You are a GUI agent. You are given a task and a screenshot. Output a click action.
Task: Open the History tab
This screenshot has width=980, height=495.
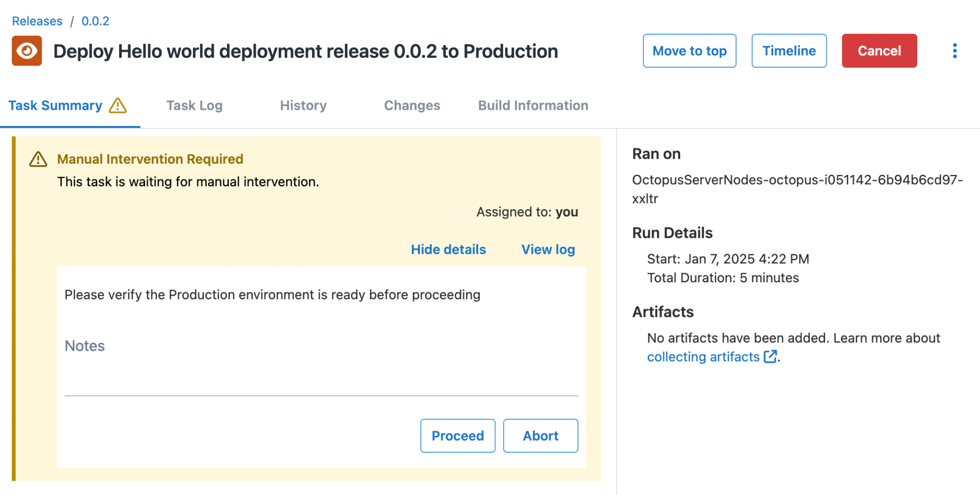(303, 105)
